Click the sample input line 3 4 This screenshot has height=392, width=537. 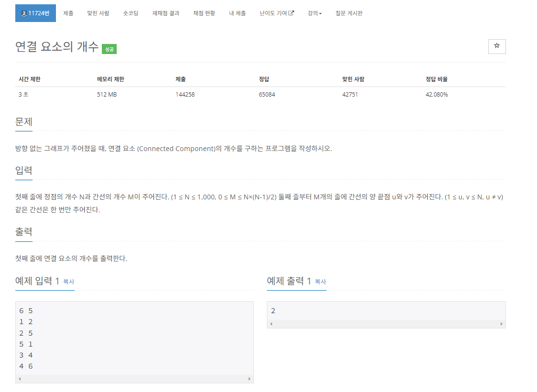26,355
